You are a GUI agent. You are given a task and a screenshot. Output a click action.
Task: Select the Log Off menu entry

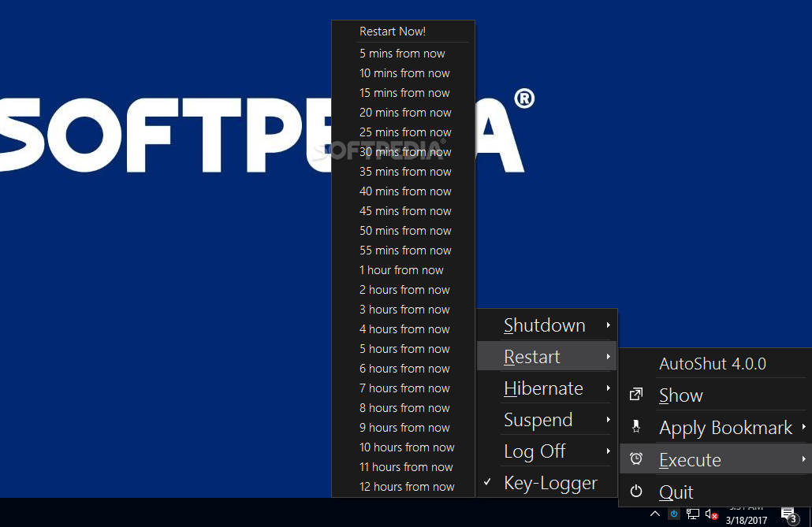pos(547,451)
